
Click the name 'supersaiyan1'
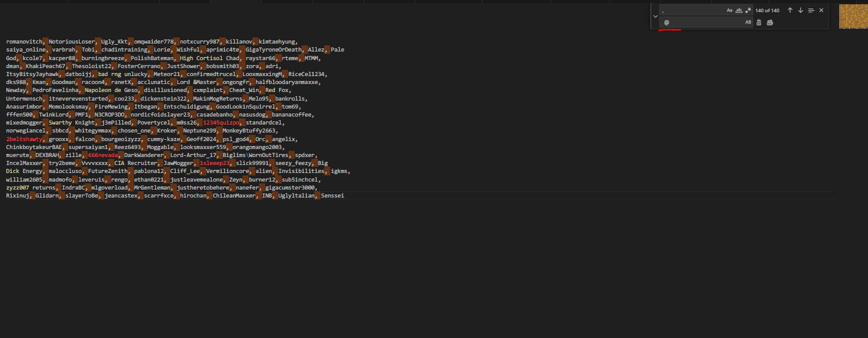pos(88,147)
